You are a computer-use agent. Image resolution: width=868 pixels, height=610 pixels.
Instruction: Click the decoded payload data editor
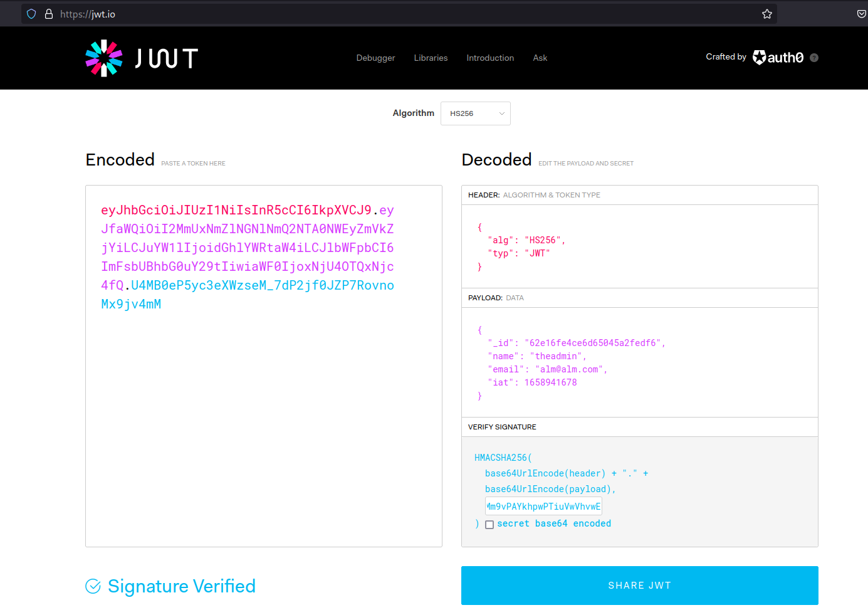tap(639, 362)
